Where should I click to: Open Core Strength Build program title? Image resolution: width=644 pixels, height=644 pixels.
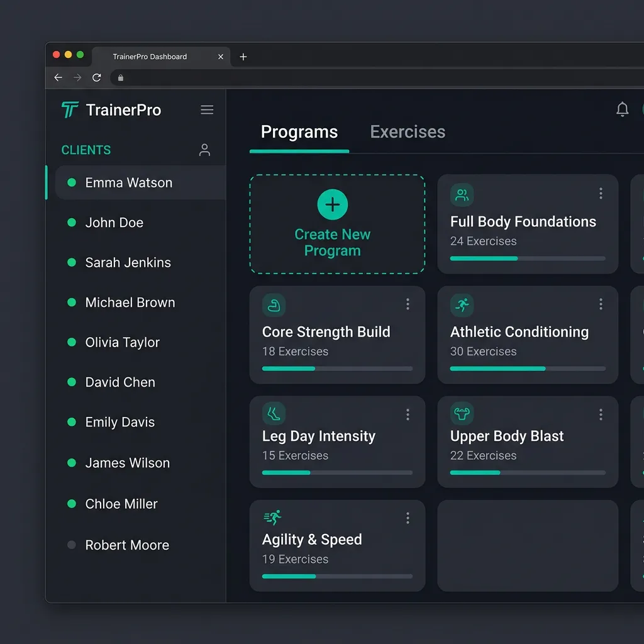326,332
